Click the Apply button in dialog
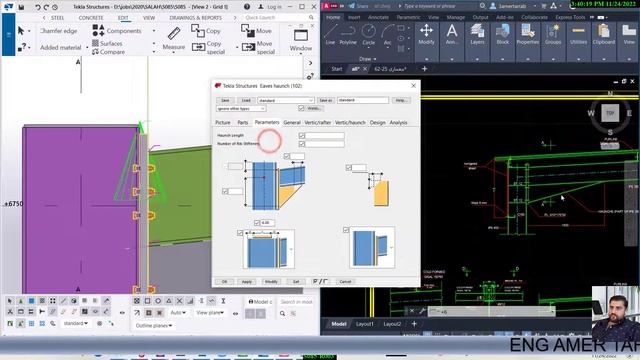Screen dimensions: 640x360 [247, 282]
